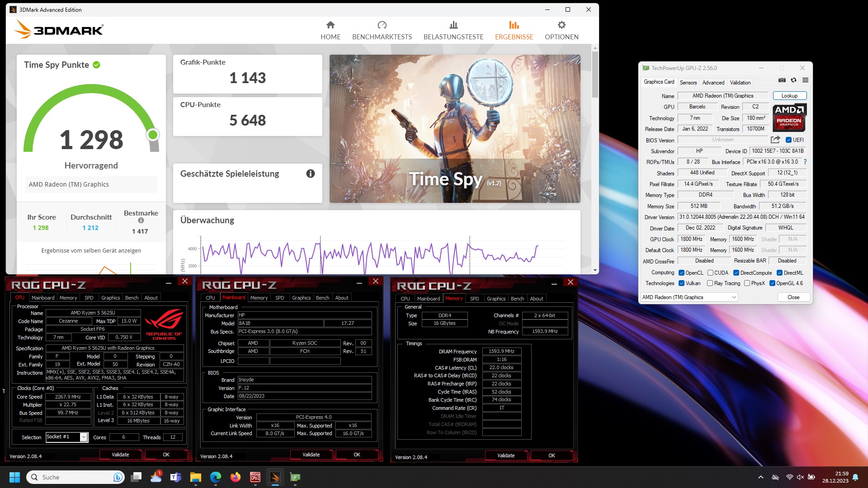Open OPTIONEN gear in 3DMark
Image resolution: width=868 pixels, height=488 pixels.
pyautogui.click(x=561, y=25)
